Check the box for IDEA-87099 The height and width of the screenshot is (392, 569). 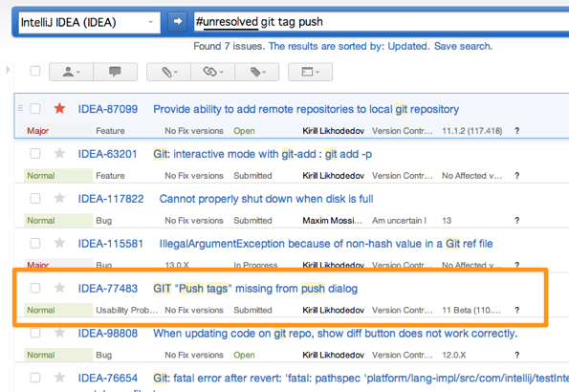click(35, 109)
